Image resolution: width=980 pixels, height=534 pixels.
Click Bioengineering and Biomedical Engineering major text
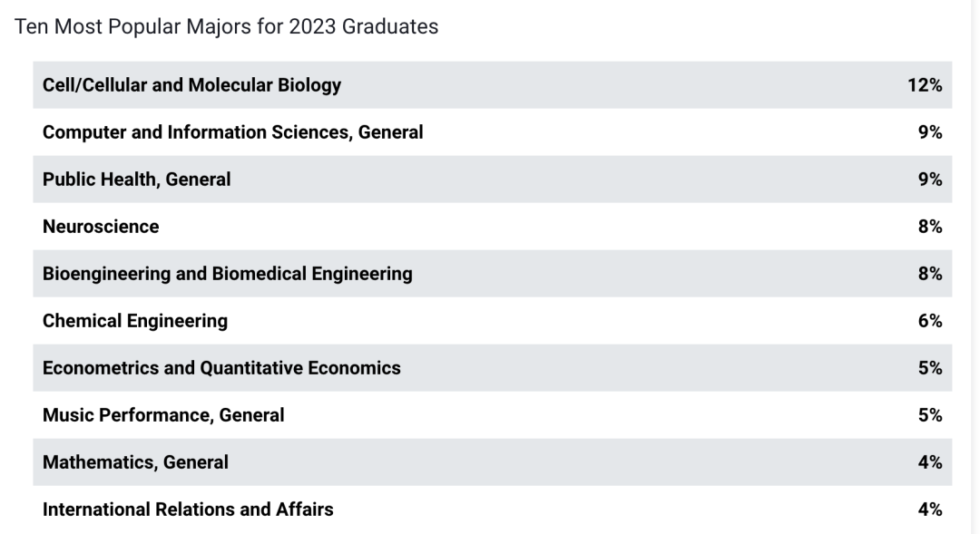[x=227, y=274]
